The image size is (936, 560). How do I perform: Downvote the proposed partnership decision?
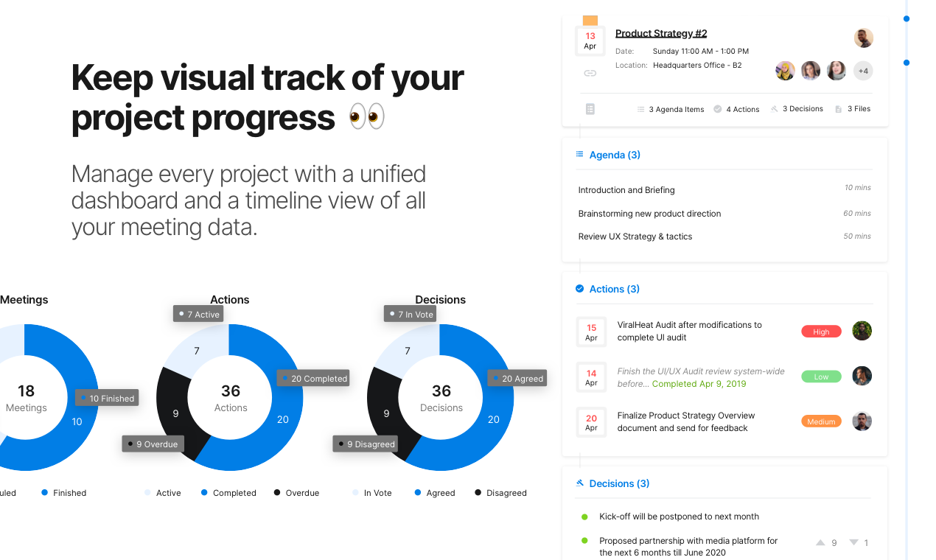pyautogui.click(x=853, y=542)
